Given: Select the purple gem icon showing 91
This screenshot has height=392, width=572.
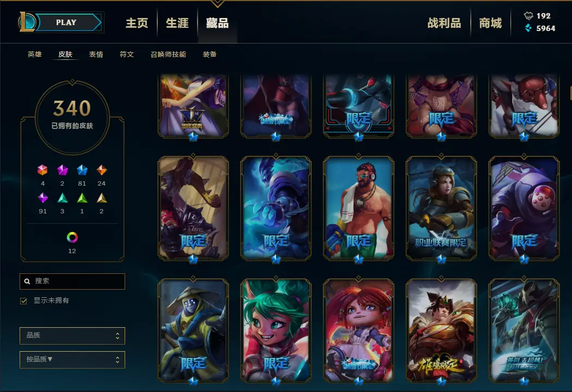Looking at the screenshot, I should click(42, 198).
